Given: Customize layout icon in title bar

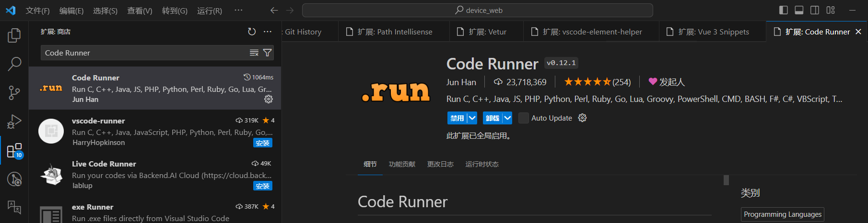Looking at the screenshot, I should [x=831, y=10].
